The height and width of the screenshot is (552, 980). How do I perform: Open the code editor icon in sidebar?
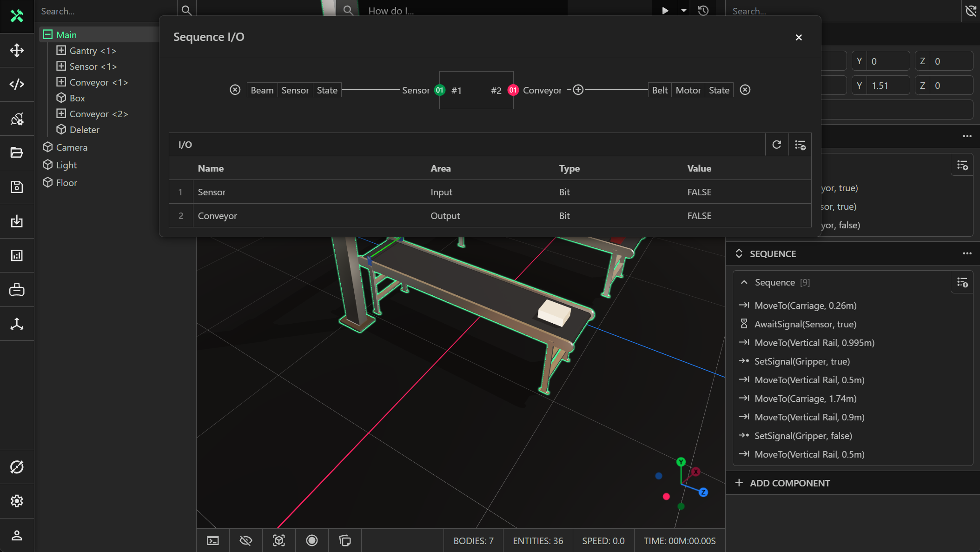pos(17,84)
